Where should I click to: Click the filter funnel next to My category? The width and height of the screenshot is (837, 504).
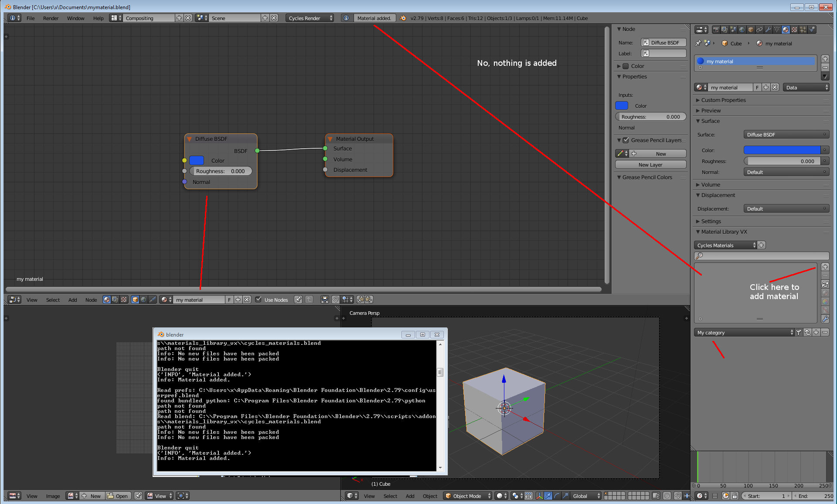(799, 332)
